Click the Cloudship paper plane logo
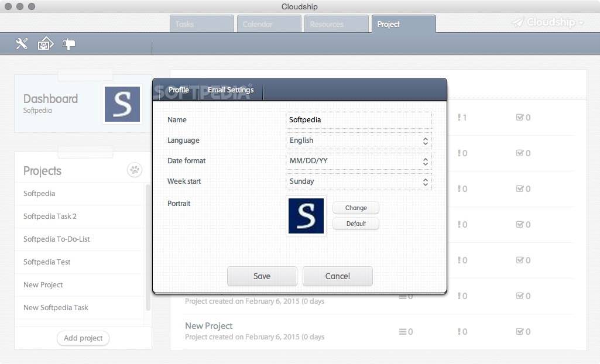Screen dimensions: 600x364 pos(517,23)
